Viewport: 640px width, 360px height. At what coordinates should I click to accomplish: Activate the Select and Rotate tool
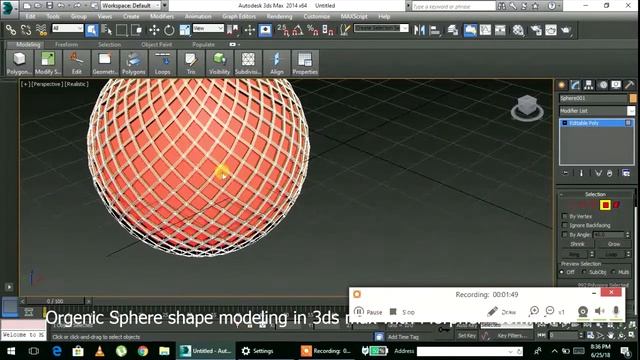[169, 30]
